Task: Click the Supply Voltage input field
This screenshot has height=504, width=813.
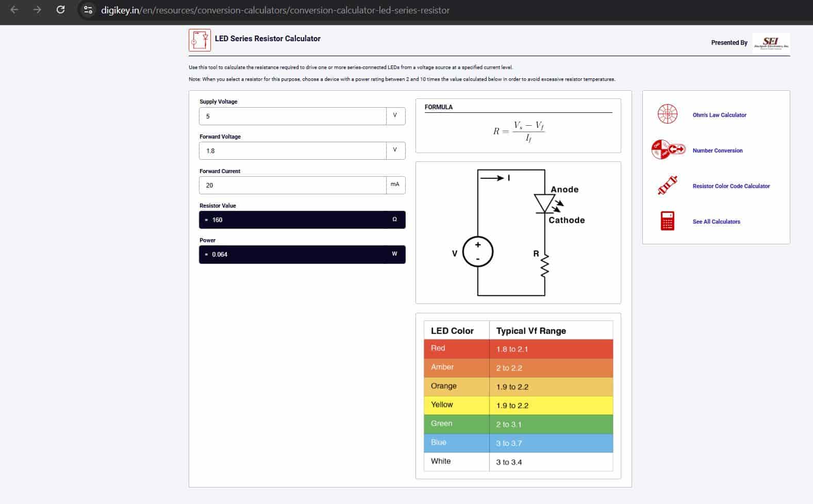Action: click(293, 116)
